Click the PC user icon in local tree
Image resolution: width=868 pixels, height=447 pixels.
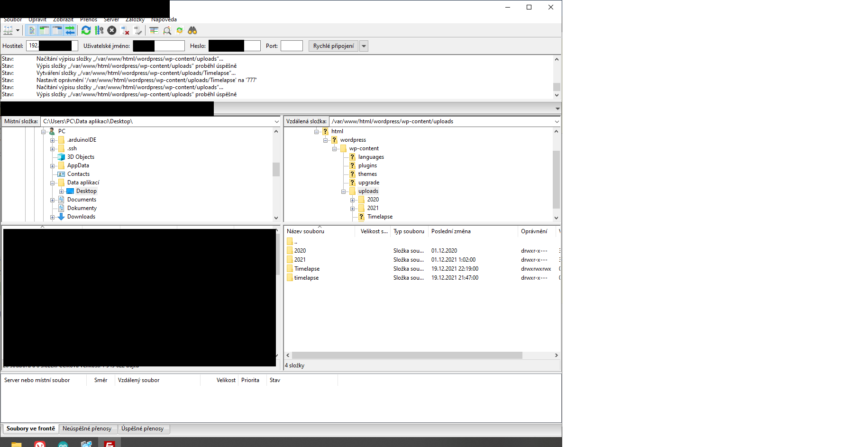pos(52,131)
